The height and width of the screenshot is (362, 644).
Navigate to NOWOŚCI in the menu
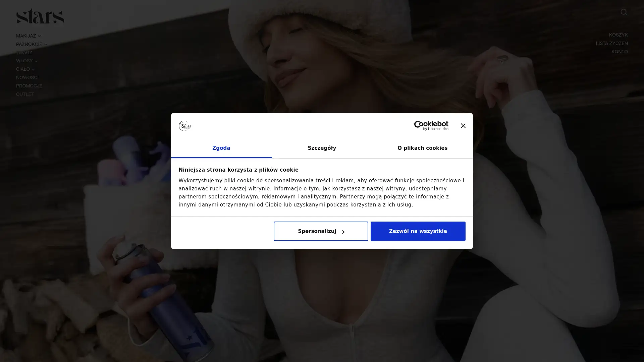[x=27, y=77]
